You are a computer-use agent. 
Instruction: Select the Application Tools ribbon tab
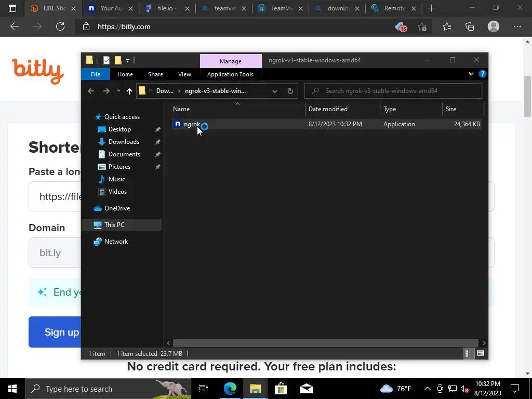point(230,74)
